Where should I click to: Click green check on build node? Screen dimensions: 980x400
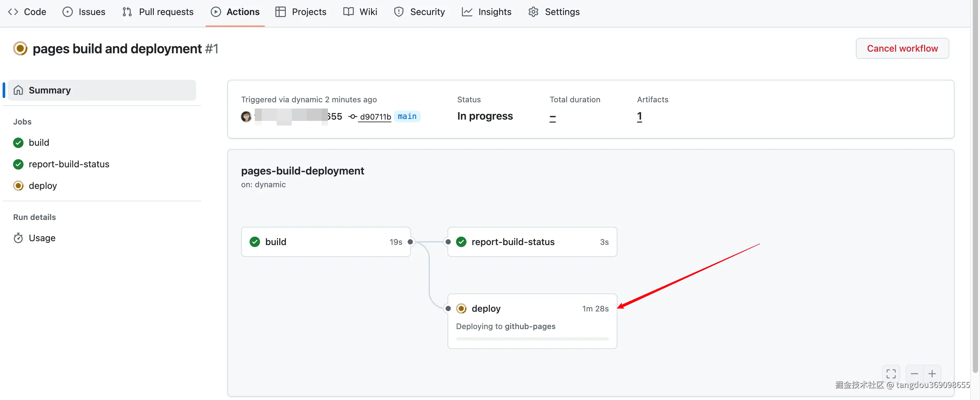coord(254,242)
